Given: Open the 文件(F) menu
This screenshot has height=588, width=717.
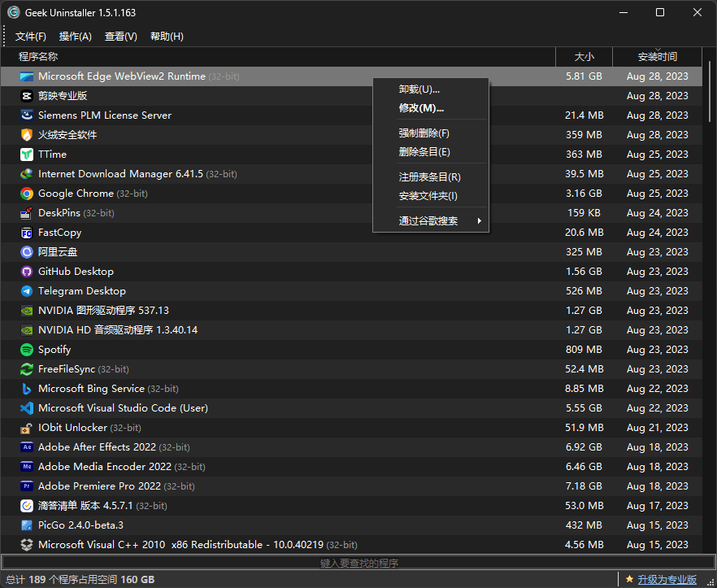Looking at the screenshot, I should [x=31, y=37].
